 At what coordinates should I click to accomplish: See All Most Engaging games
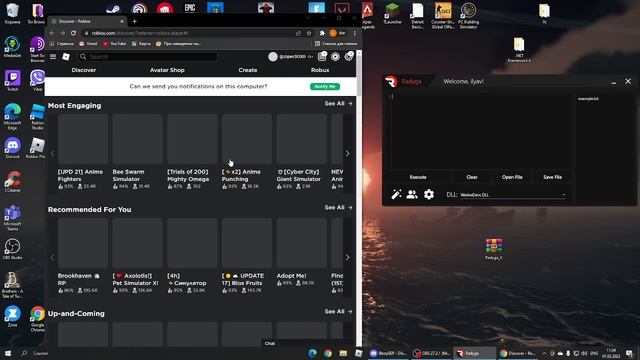pyautogui.click(x=338, y=104)
